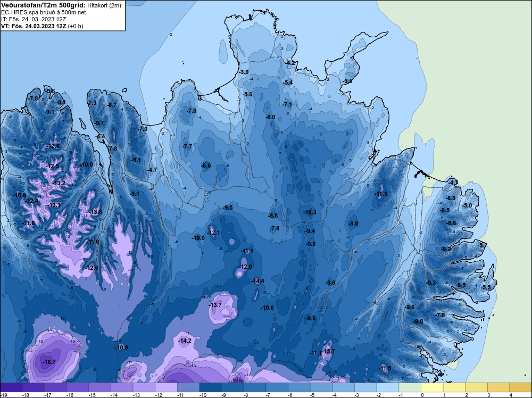Click the -4.4 temperature value
The image size is (532, 398).
point(100,136)
